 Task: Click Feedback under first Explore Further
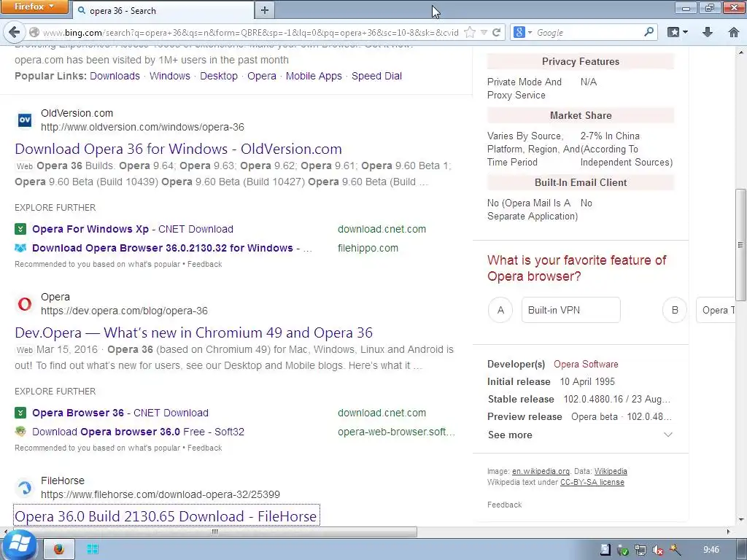point(205,264)
